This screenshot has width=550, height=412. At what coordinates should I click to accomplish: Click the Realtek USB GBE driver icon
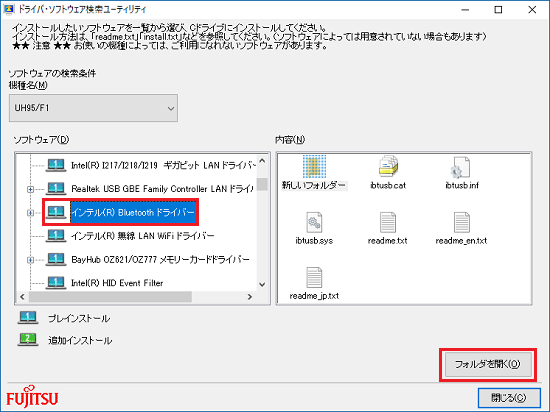56,189
